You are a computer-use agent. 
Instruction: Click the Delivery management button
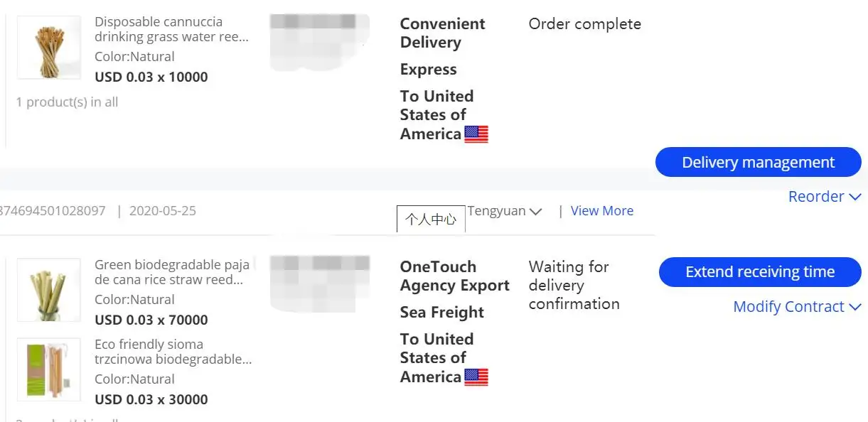[758, 163]
